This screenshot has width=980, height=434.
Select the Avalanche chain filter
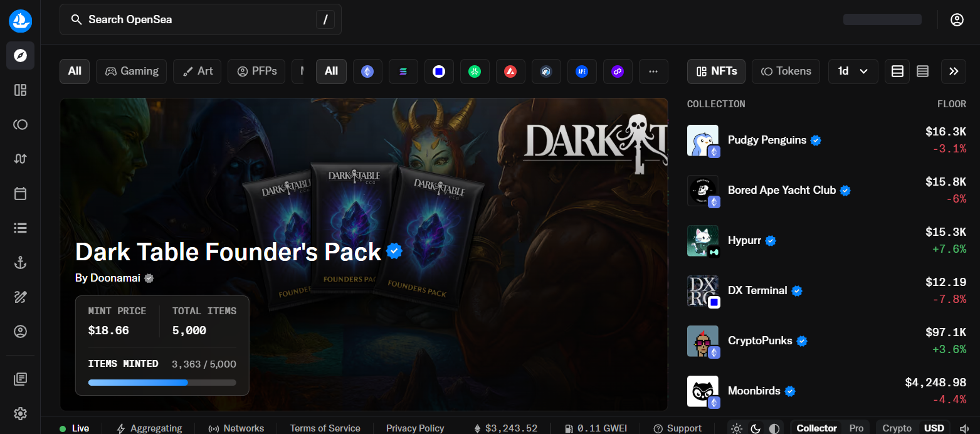tap(510, 71)
